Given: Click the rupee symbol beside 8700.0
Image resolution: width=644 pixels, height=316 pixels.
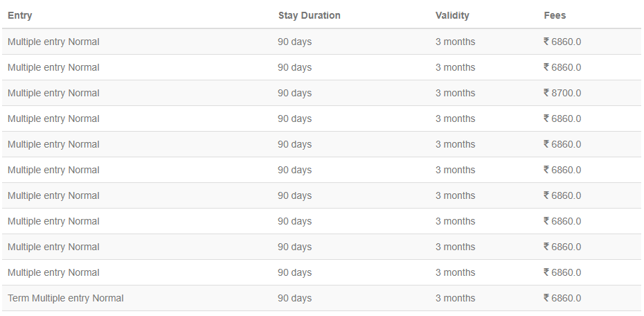Looking at the screenshot, I should click(546, 93).
